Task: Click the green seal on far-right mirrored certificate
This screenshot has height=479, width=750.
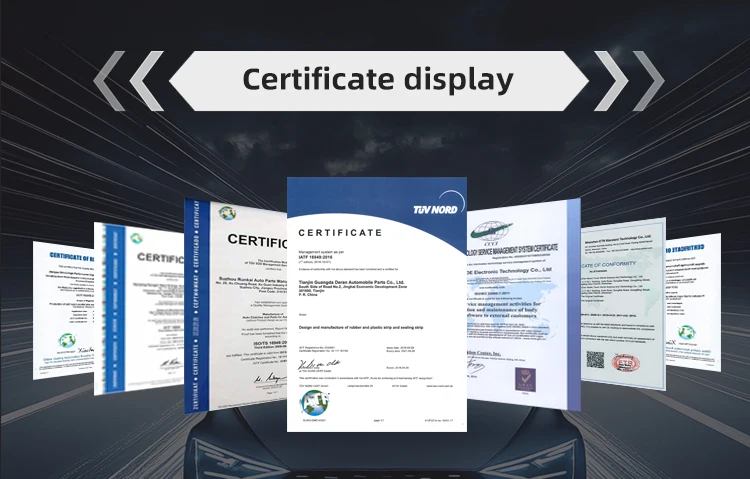Action: coord(686,332)
